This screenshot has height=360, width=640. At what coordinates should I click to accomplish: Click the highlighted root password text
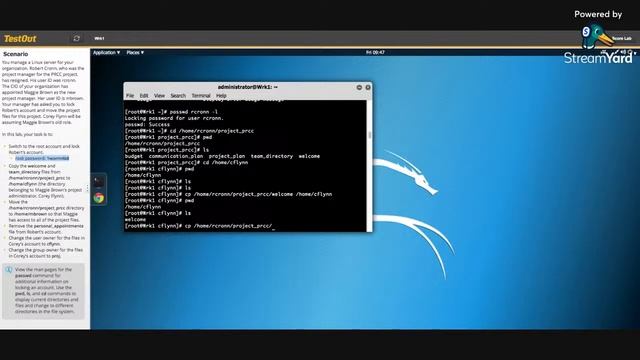click(42, 158)
